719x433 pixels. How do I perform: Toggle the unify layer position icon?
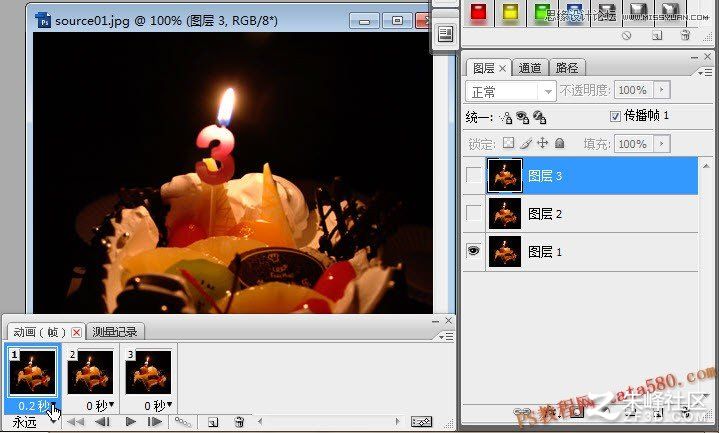point(506,117)
